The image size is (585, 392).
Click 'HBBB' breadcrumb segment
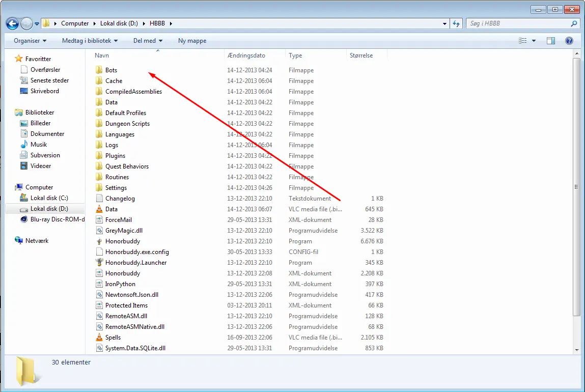click(x=157, y=23)
